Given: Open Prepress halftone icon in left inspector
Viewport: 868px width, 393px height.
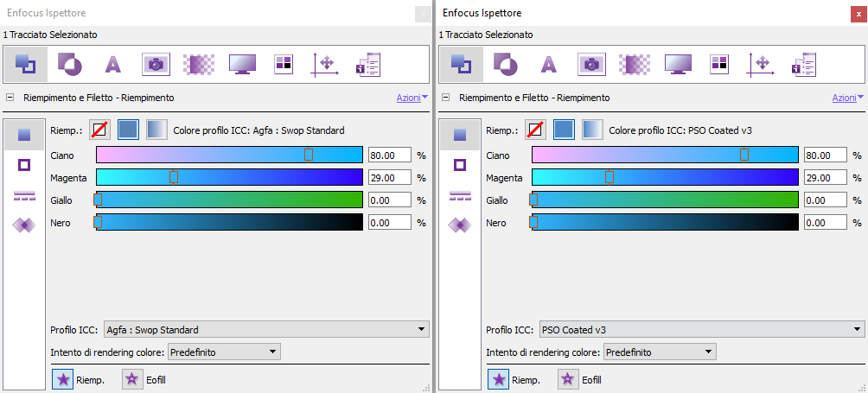Looking at the screenshot, I should (199, 64).
